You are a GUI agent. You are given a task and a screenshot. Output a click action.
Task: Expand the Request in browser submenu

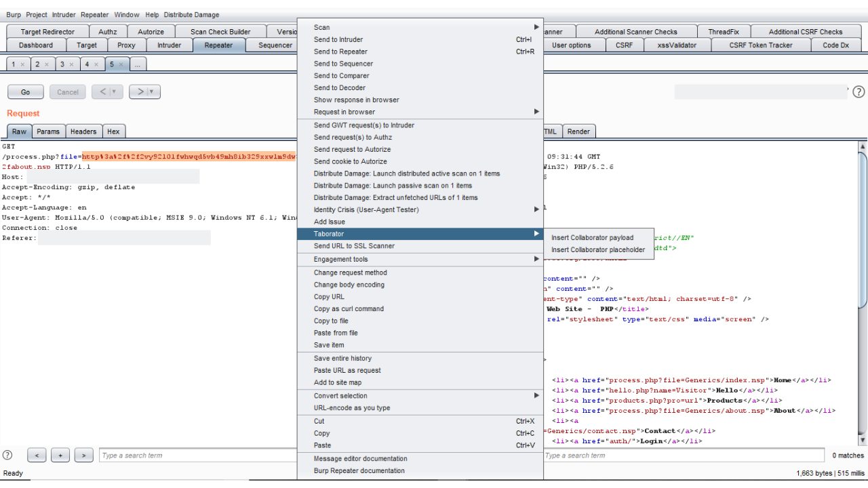[x=420, y=112]
